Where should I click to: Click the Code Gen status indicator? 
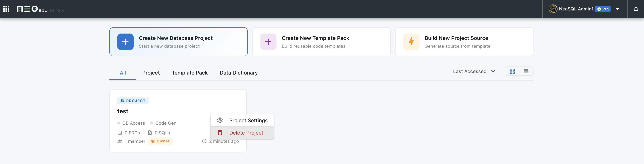coord(163,123)
